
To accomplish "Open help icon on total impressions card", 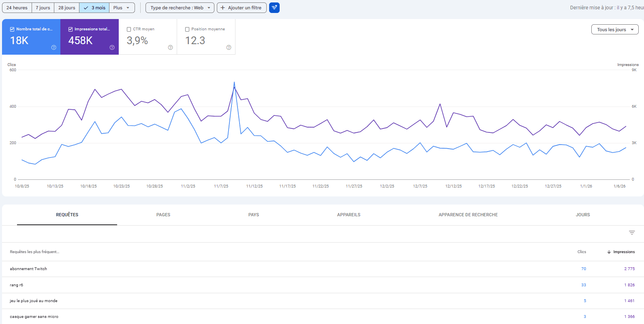I will click(x=112, y=47).
